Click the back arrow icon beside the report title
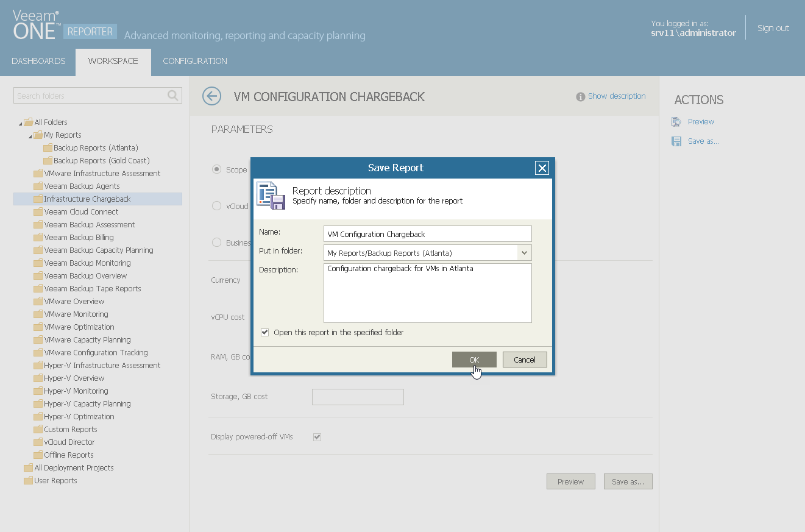This screenshot has width=805, height=532. coord(211,96)
